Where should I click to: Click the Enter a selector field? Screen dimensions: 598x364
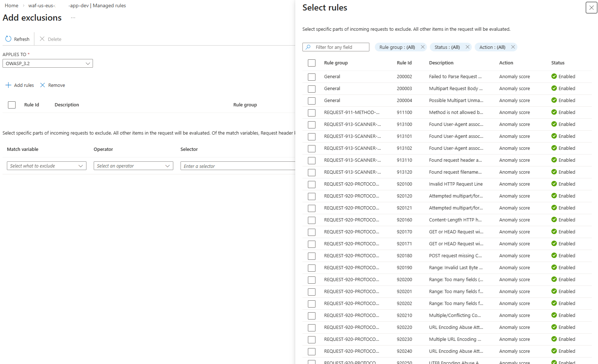[x=238, y=166]
